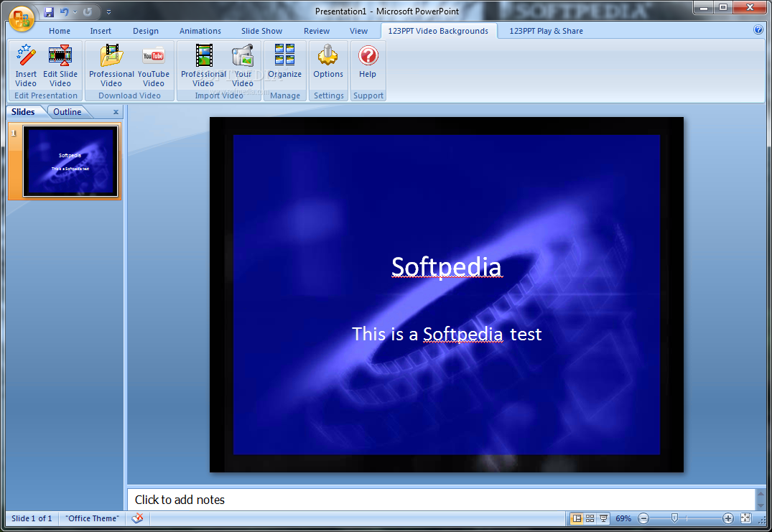Image resolution: width=772 pixels, height=532 pixels.
Task: Open Organize video manager
Action: (284, 61)
